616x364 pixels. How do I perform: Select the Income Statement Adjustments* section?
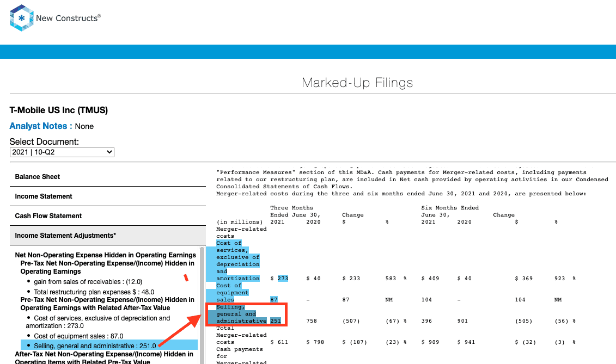(108, 236)
